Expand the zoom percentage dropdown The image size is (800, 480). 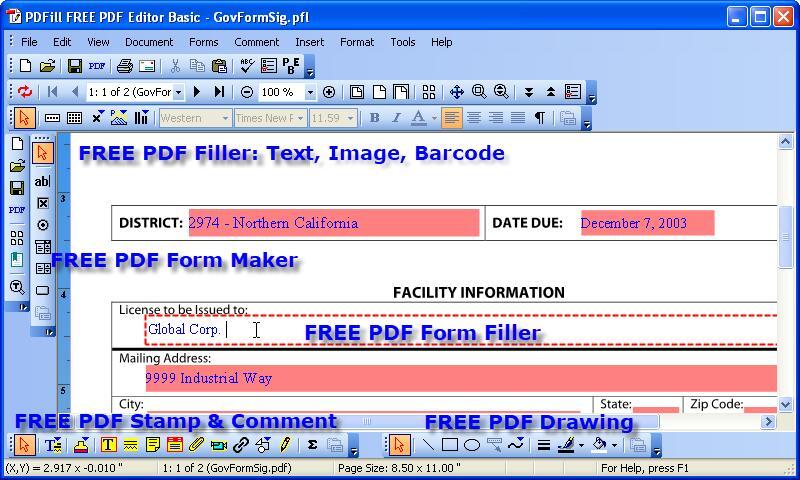pos(310,92)
